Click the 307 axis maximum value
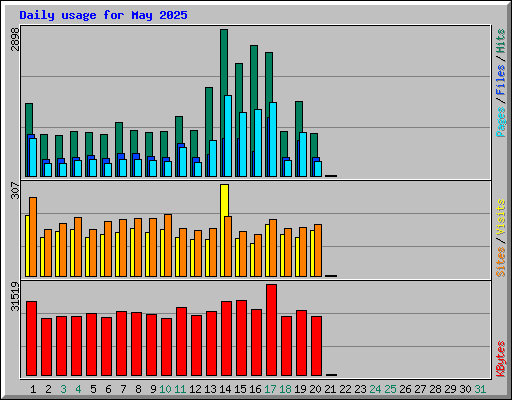This screenshot has width=512, height=400. [x=15, y=190]
